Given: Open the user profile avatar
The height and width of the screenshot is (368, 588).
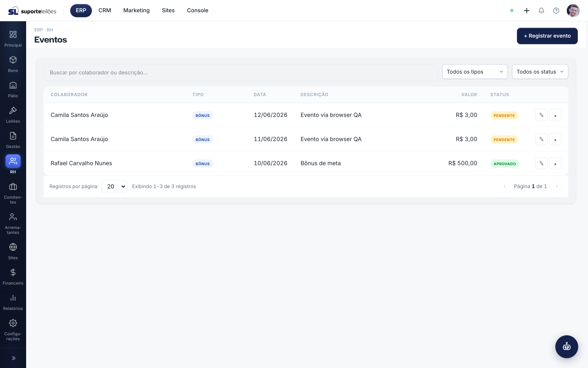Looking at the screenshot, I should [573, 10].
